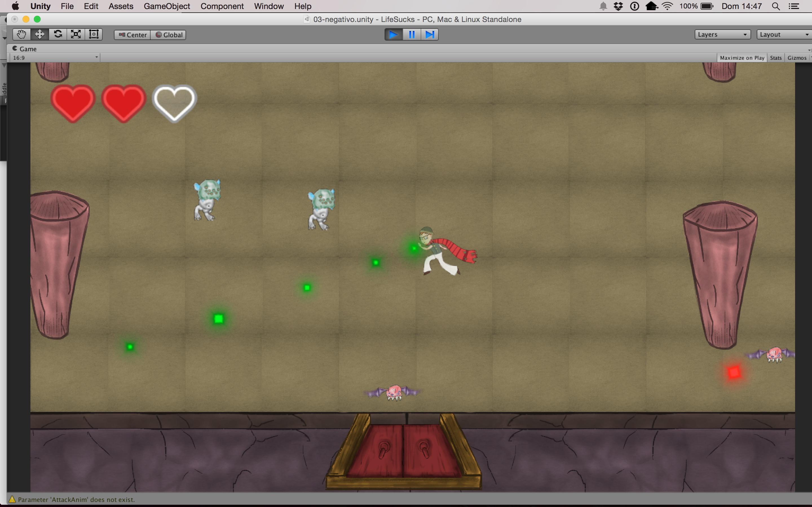812x507 pixels.
Task: Select the Rotate tool
Action: (x=58, y=35)
